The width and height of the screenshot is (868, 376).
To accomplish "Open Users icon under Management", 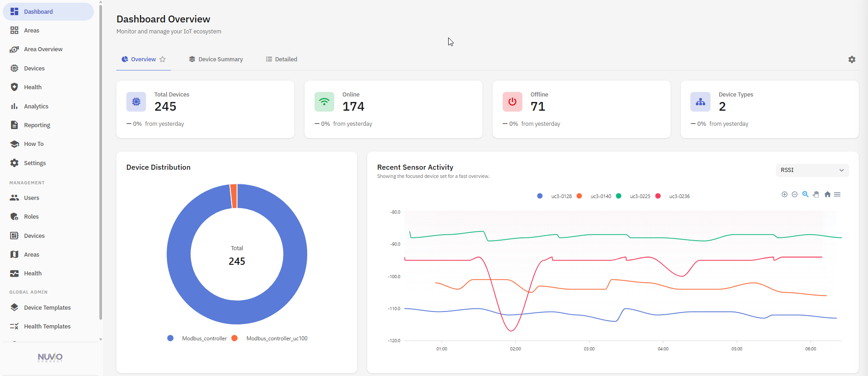I will 14,198.
